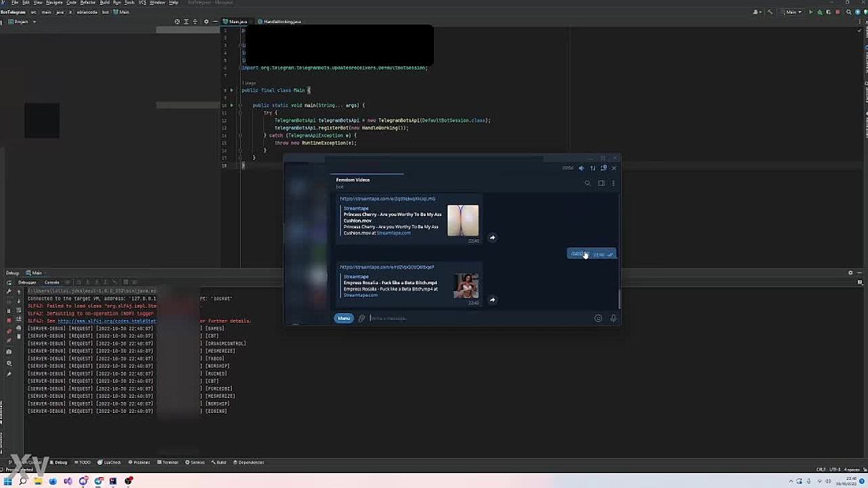Image resolution: width=868 pixels, height=488 pixels.
Task: Mute audio using the Telegram speaker icon
Action: [581, 168]
